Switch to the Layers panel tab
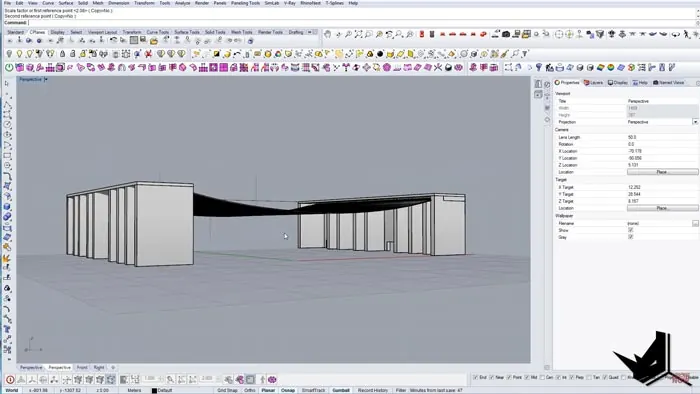 coord(594,83)
